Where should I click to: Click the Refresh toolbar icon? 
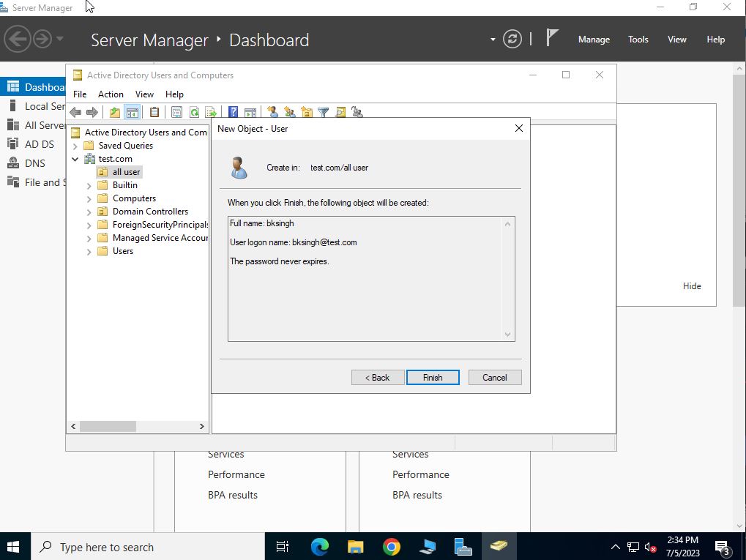pyautogui.click(x=194, y=112)
